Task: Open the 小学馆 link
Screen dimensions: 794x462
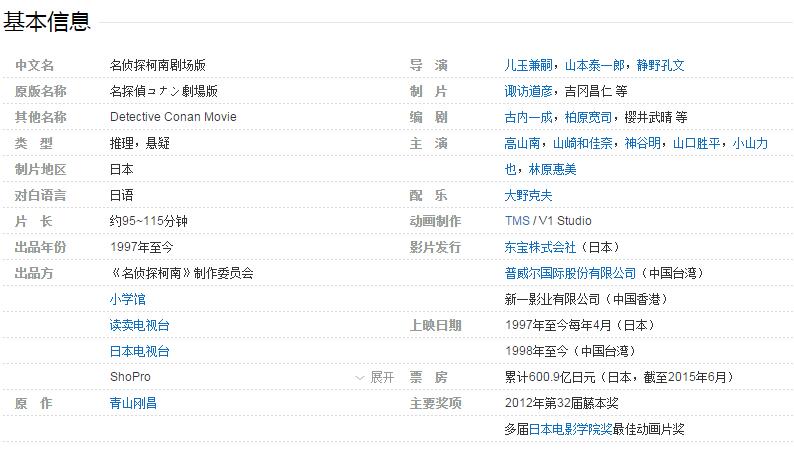Action: tap(128, 299)
